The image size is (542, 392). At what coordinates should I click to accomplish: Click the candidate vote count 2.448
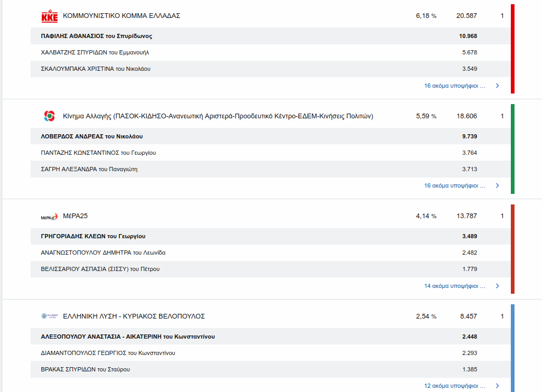(470, 337)
